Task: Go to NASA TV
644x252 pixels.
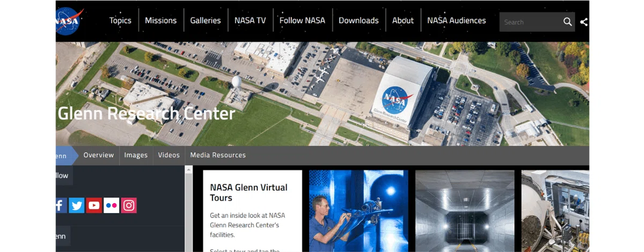Action: tap(250, 20)
